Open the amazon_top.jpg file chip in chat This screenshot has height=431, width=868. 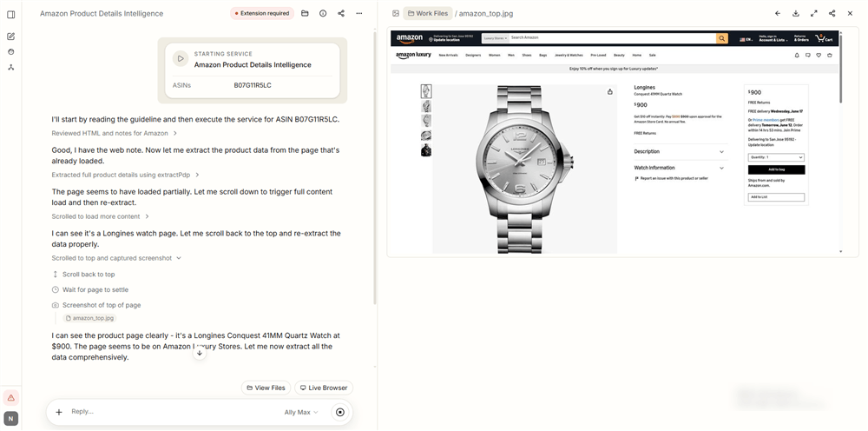pos(89,319)
